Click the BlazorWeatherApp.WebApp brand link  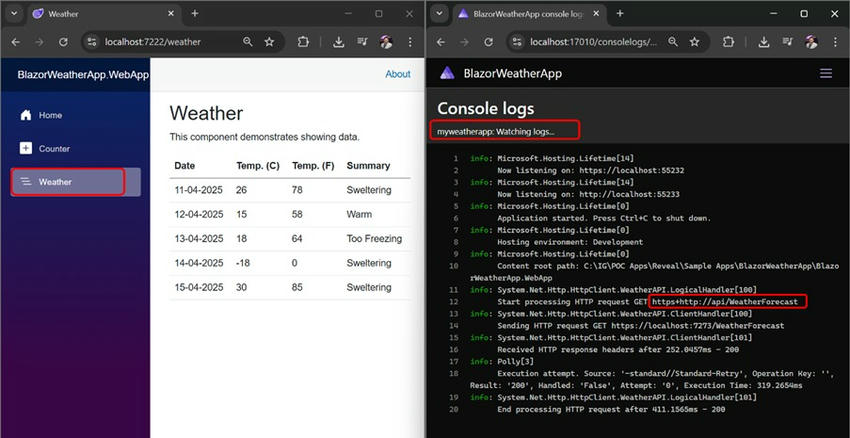tap(83, 75)
